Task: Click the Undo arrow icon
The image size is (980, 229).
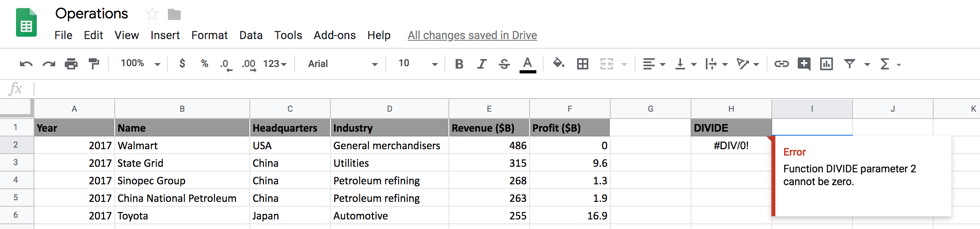Action: (x=26, y=64)
